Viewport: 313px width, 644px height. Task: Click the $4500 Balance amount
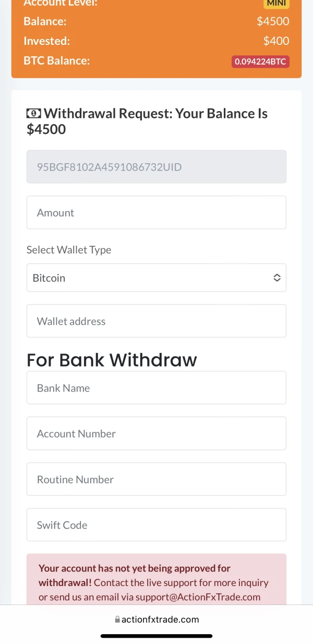273,21
